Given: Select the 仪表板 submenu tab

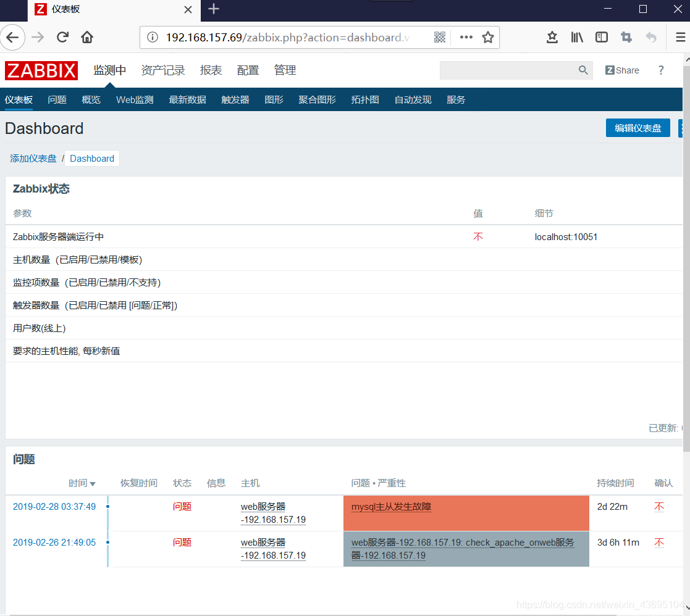Looking at the screenshot, I should pos(19,100).
